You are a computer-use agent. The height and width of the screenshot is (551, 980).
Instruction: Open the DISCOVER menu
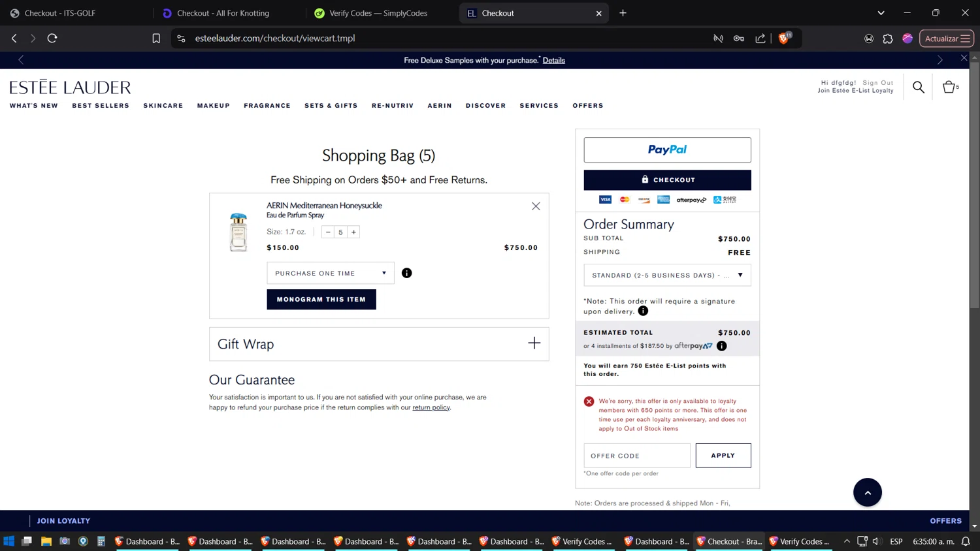point(485,106)
